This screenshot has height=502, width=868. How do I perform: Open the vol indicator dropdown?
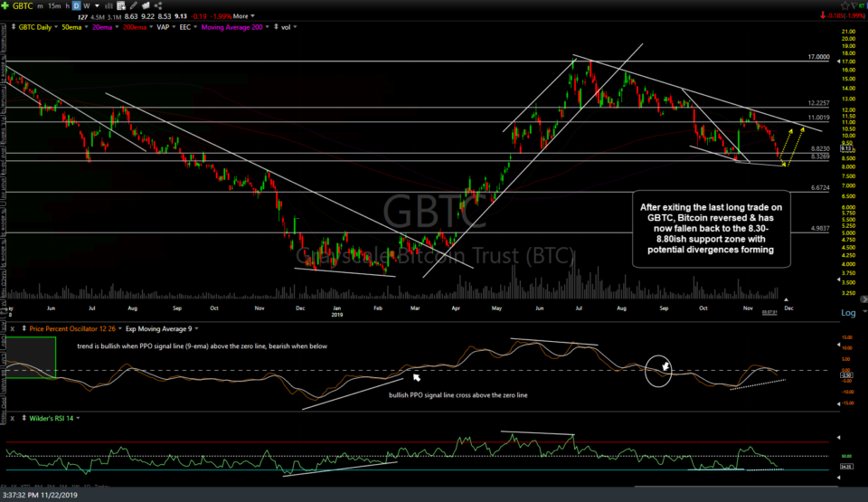pos(295,26)
